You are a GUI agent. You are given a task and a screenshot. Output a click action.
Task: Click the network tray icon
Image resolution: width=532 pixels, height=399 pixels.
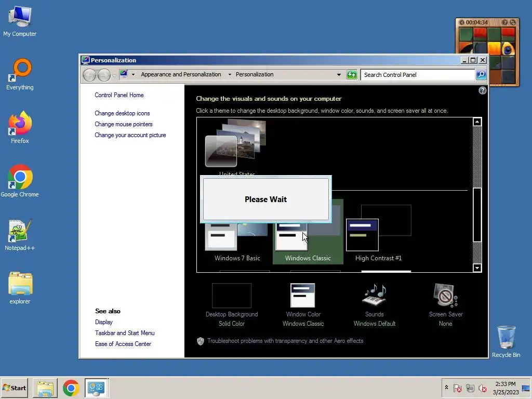(470, 388)
